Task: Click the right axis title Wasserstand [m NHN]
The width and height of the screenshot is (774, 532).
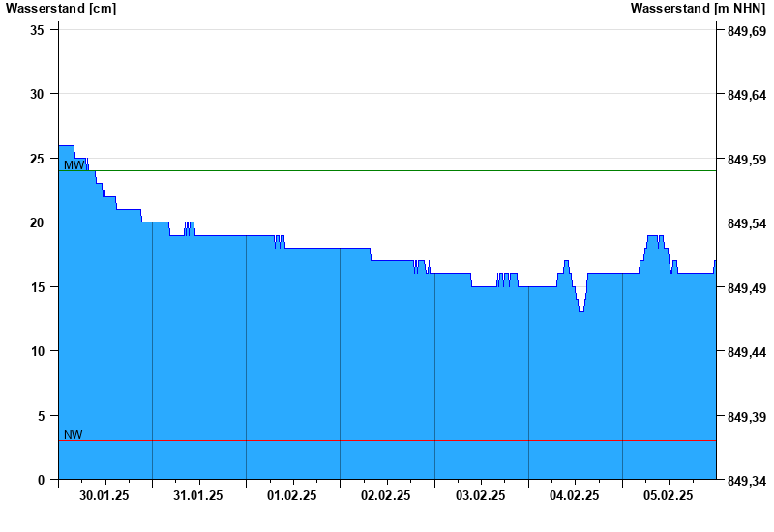Action: pos(698,9)
